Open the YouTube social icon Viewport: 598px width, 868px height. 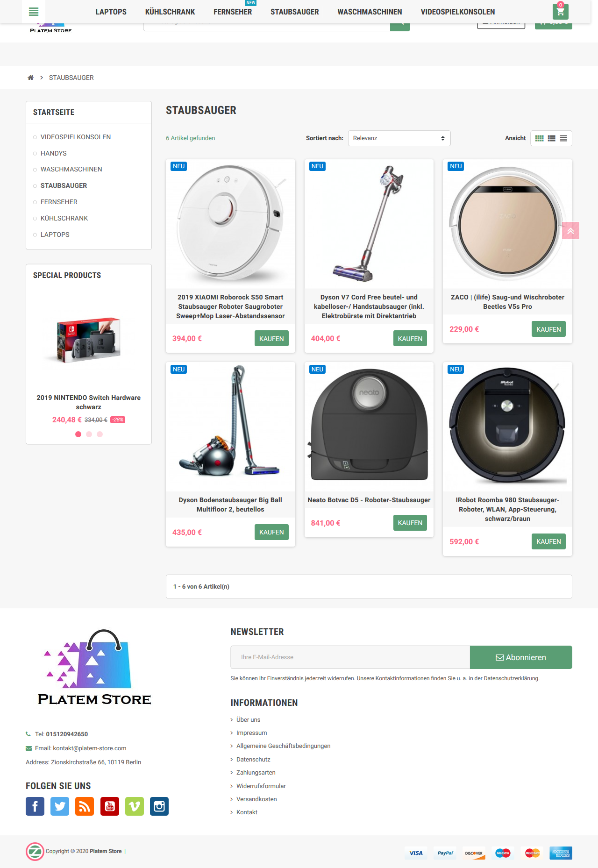(110, 806)
